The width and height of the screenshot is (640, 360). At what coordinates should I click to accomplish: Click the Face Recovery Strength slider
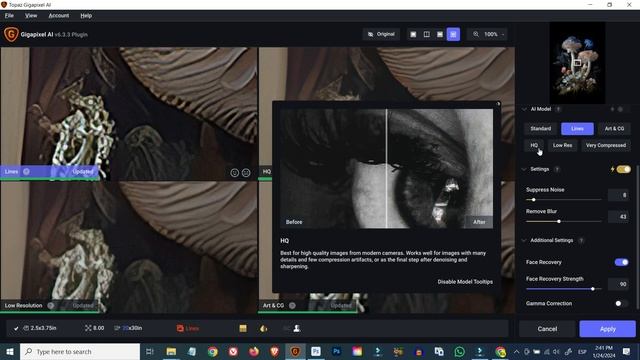(564, 289)
